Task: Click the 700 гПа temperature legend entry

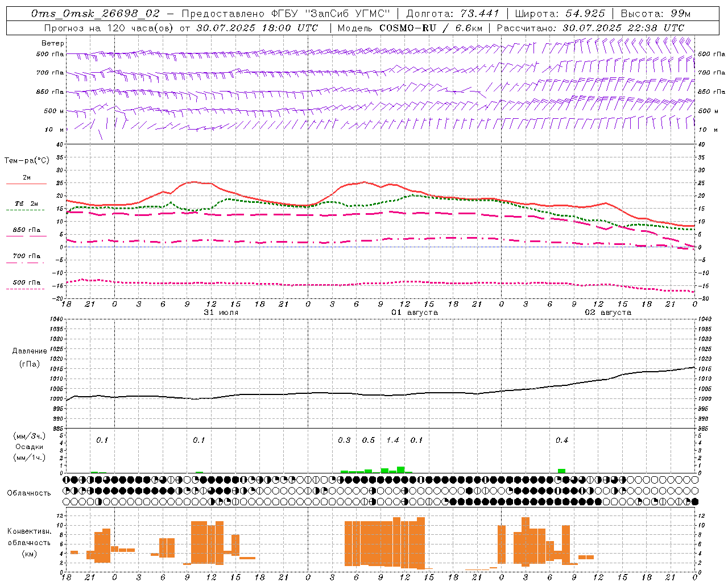Action: tap(26, 256)
